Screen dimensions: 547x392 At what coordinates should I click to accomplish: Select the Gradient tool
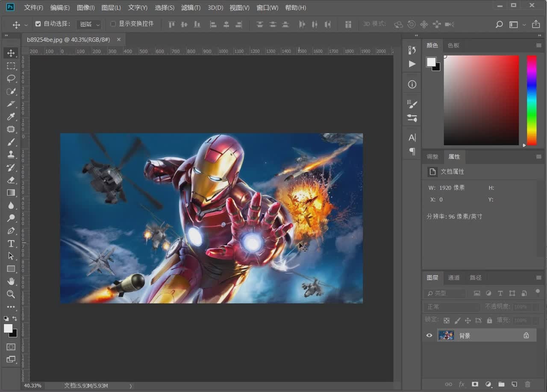(x=11, y=193)
